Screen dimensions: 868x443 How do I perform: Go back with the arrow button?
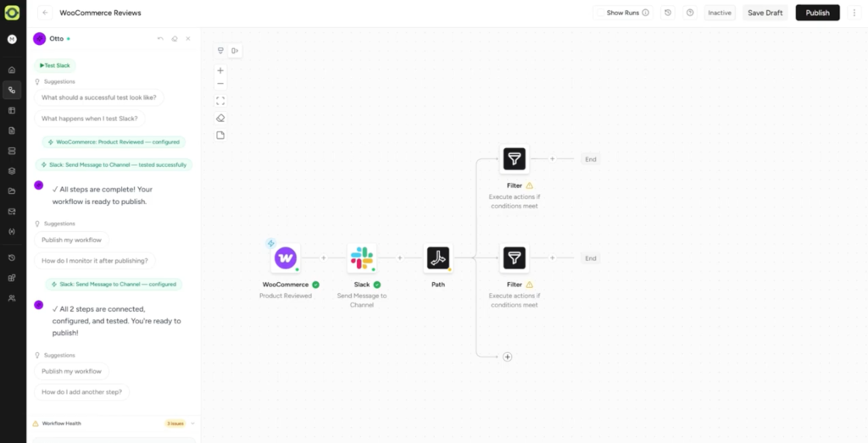[x=46, y=13]
